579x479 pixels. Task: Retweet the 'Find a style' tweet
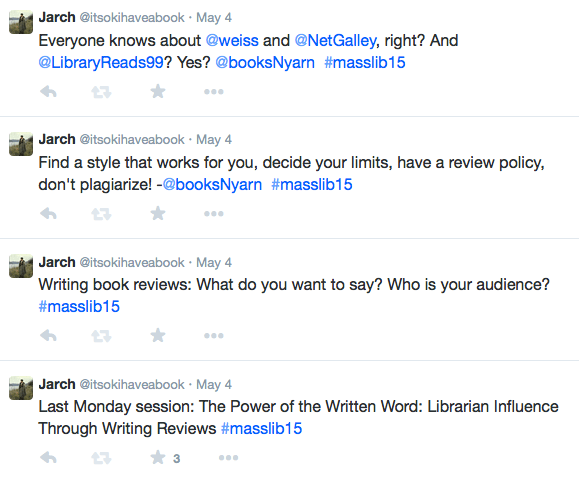pos(101,214)
